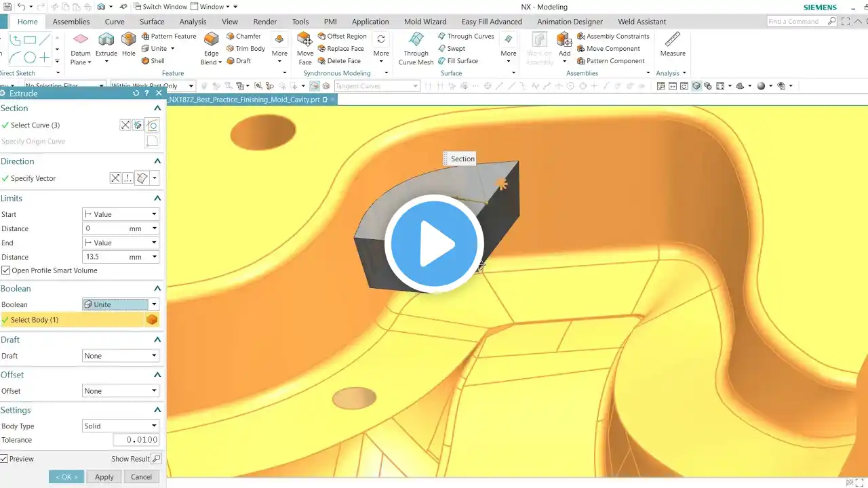Viewport: 868px width, 488px height.
Task: Switch to the Mold Wizard tab
Action: click(425, 22)
